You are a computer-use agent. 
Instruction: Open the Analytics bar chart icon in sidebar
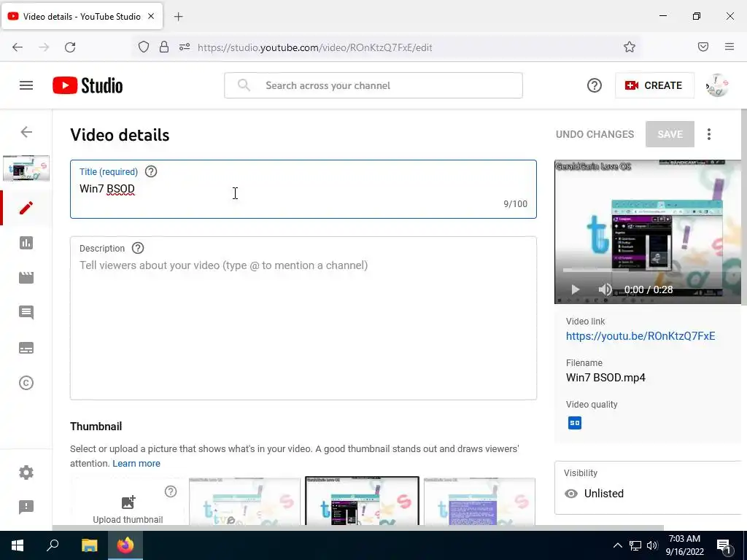[x=26, y=243]
